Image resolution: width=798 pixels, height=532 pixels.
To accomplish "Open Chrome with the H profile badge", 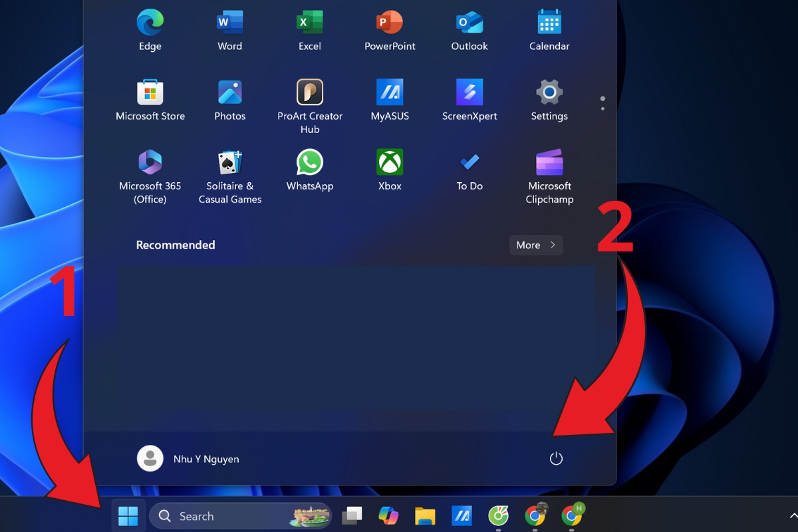I will 572,514.
